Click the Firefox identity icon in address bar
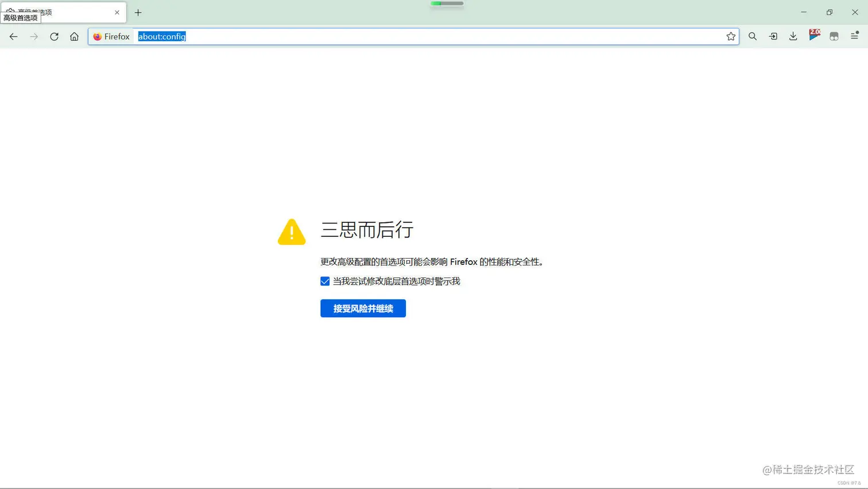 point(111,36)
